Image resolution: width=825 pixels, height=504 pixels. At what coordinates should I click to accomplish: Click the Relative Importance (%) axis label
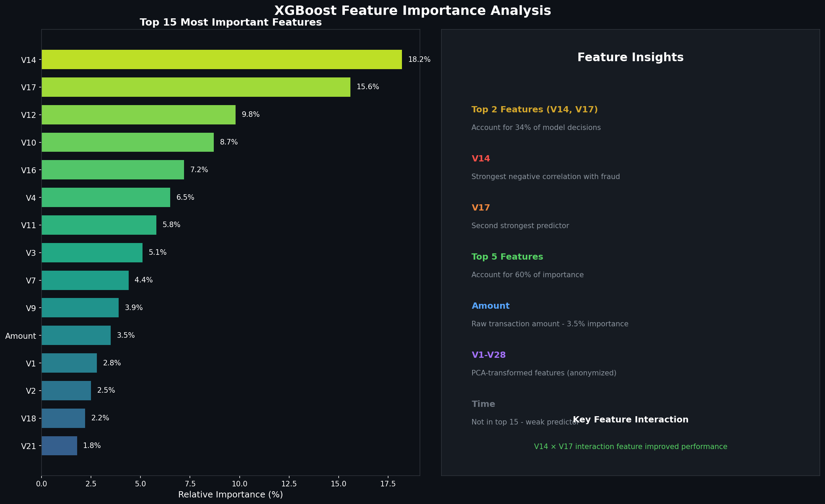231,494
